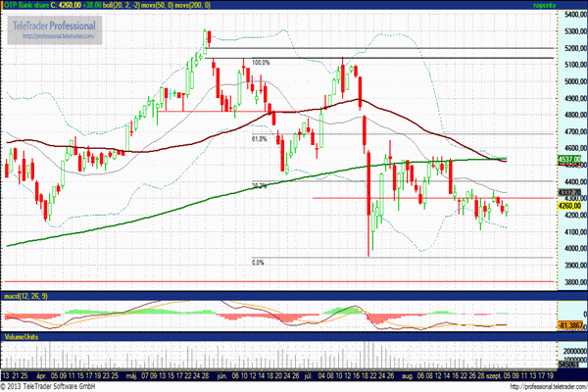The width and height of the screenshot is (588, 392).
Task: Click the 100,0% Fibonacci level label
Action: [x=261, y=62]
